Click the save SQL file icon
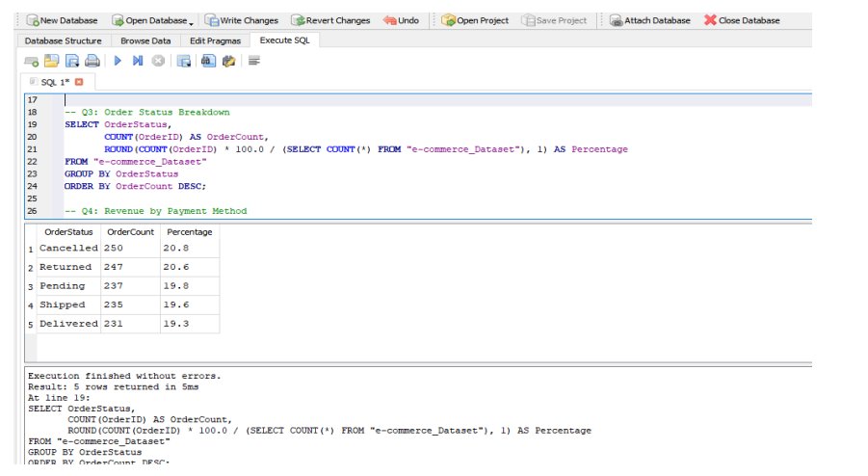 click(72, 61)
